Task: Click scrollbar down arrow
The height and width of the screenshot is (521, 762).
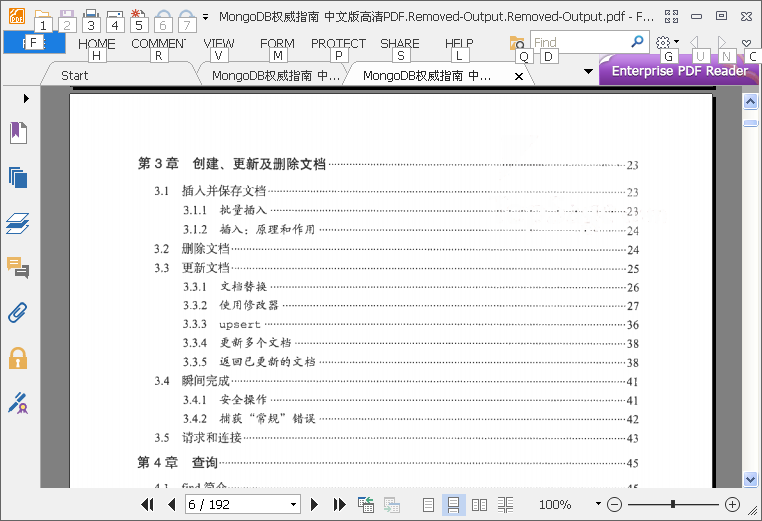Action: tap(750, 479)
